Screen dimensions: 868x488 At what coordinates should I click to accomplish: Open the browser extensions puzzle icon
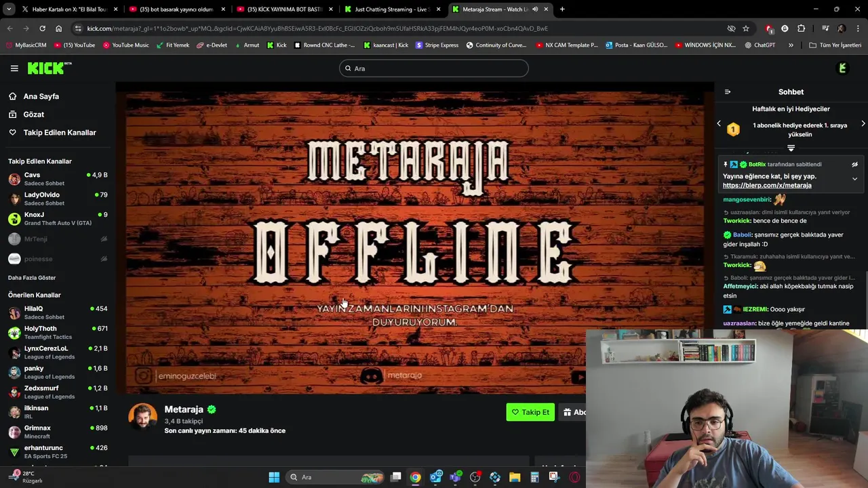tap(802, 28)
